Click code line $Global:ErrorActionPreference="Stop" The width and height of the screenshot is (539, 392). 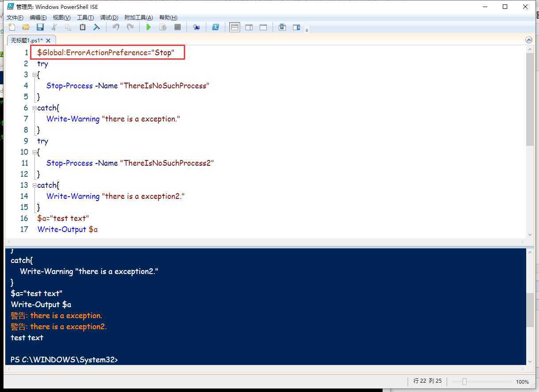106,53
